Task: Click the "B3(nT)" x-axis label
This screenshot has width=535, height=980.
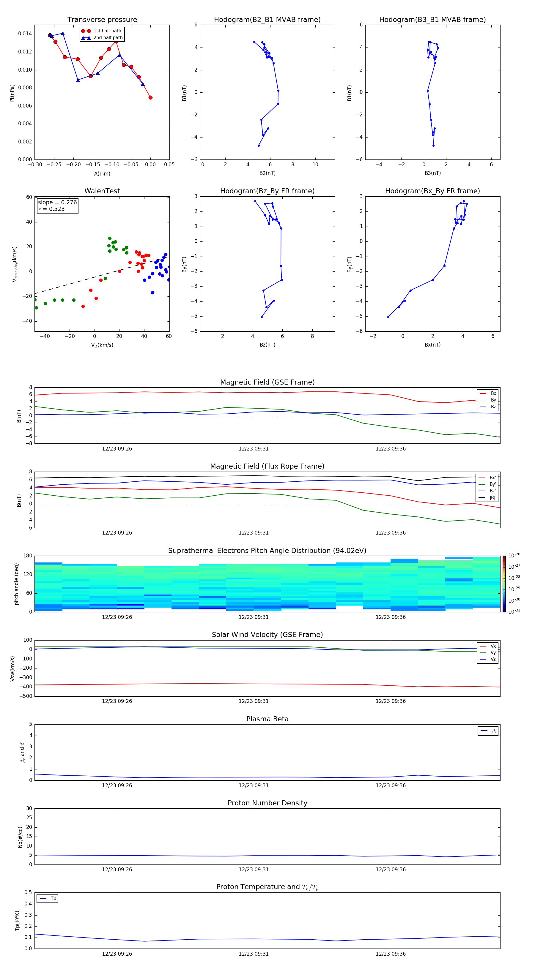Action: (x=432, y=173)
